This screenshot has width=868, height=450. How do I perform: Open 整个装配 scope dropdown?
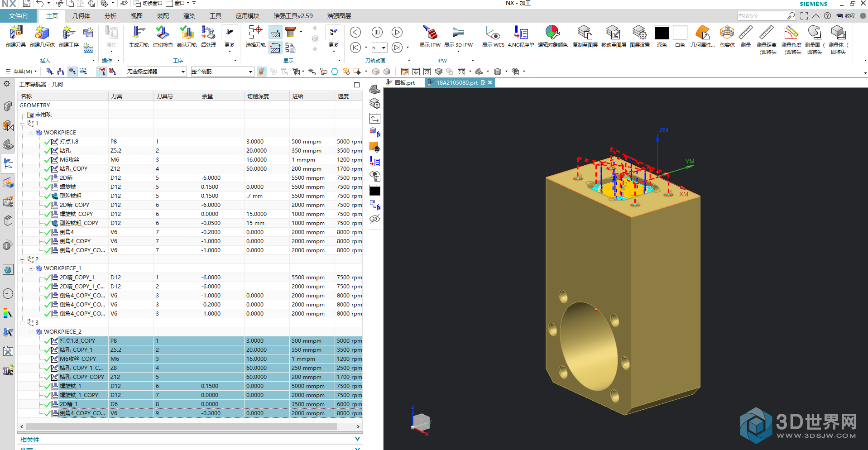(x=222, y=72)
